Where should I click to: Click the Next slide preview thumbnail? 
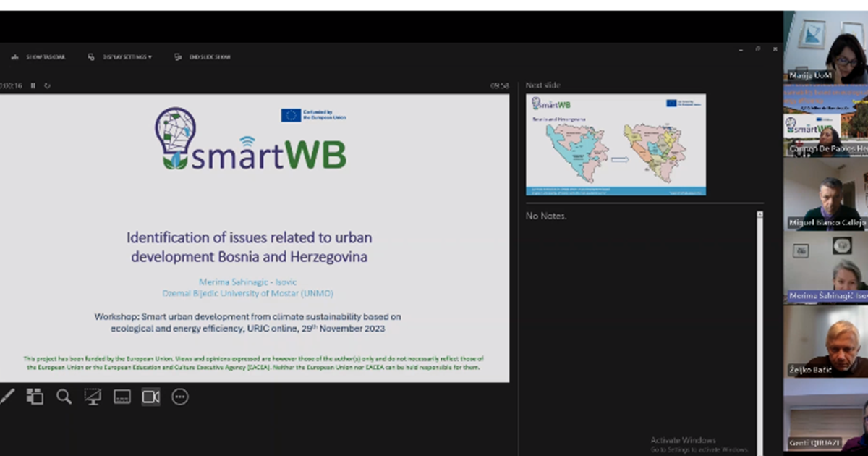(616, 145)
